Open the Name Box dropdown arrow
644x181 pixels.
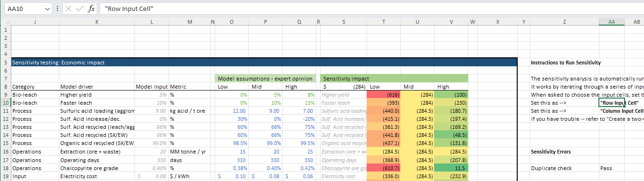[47, 9]
